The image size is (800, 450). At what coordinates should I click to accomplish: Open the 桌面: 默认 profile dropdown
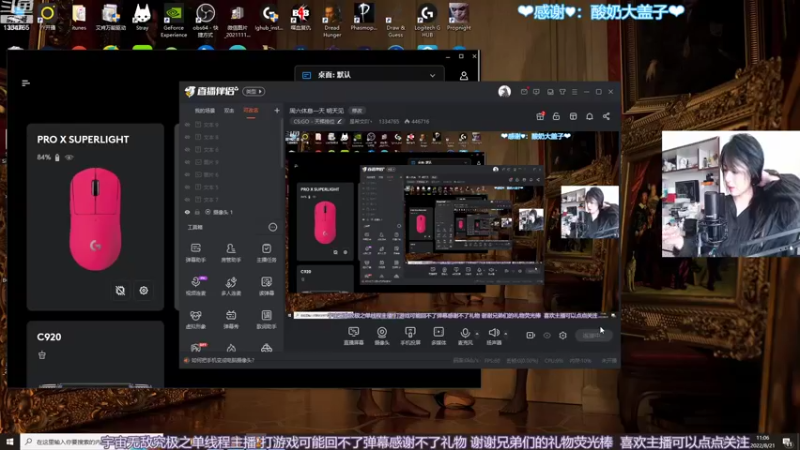point(369,75)
